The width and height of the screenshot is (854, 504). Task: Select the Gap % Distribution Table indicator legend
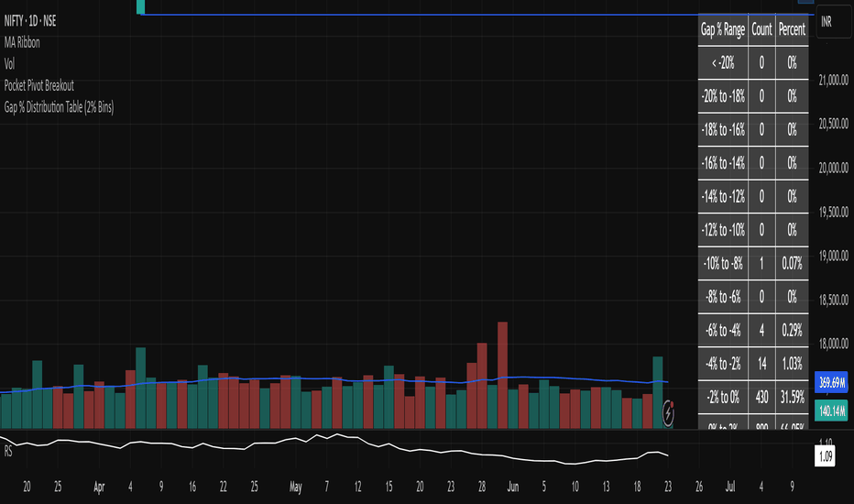59,107
